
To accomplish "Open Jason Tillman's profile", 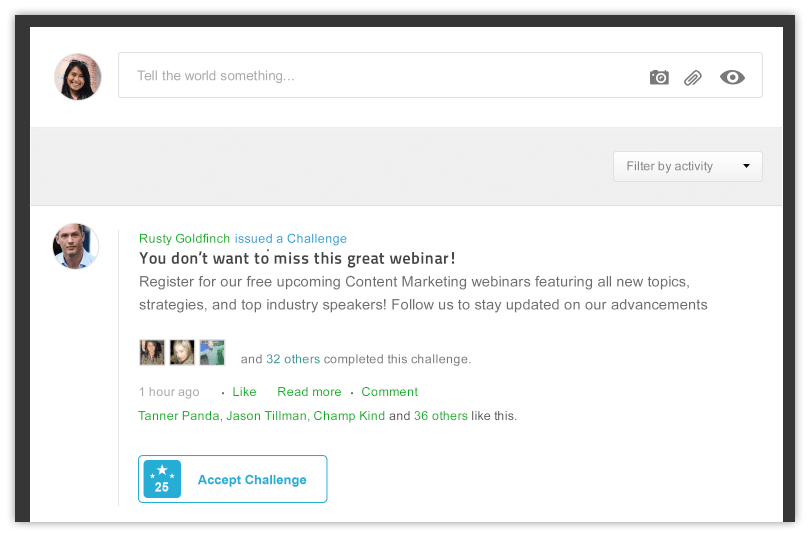I will (x=267, y=416).
